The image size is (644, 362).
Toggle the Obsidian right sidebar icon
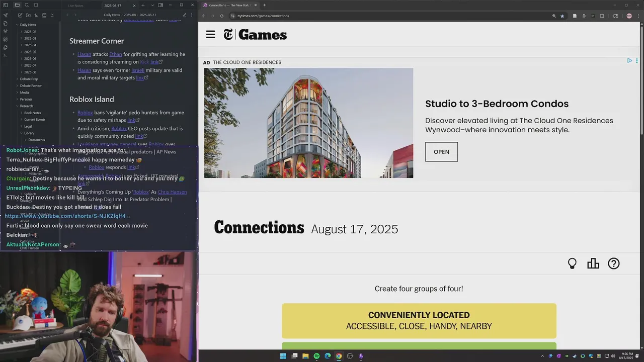[160, 5]
